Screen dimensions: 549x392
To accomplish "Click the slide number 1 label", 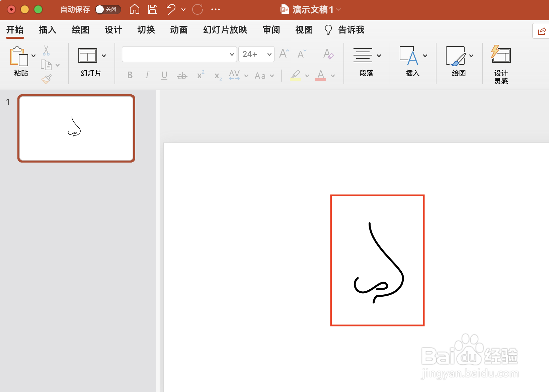I will (8, 102).
